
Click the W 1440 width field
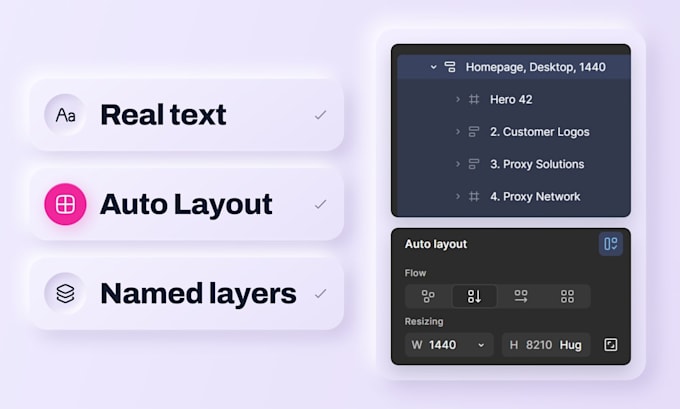coord(449,345)
